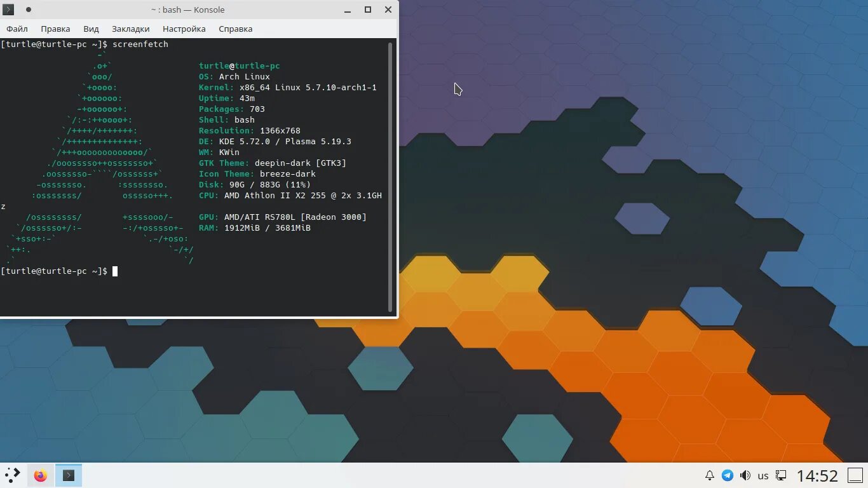Click the 'turtle@turtle-pc' header text
Image resolution: width=868 pixels, height=488 pixels.
(x=240, y=66)
